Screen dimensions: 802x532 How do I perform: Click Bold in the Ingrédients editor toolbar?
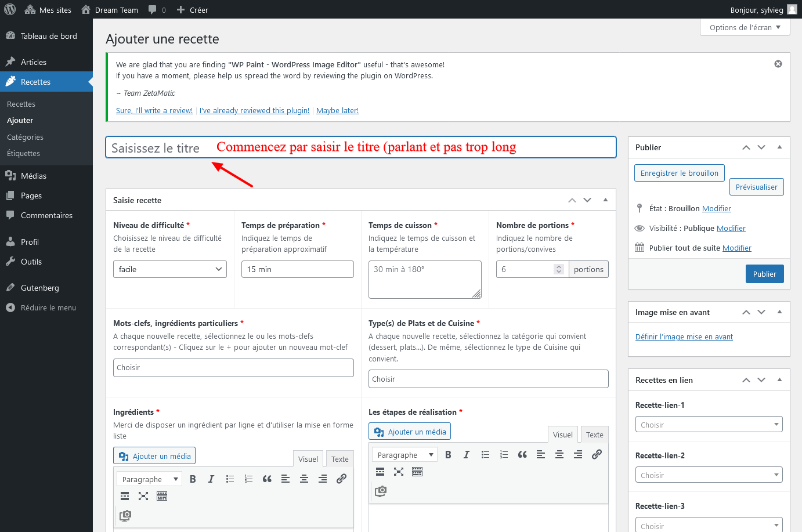(x=193, y=479)
